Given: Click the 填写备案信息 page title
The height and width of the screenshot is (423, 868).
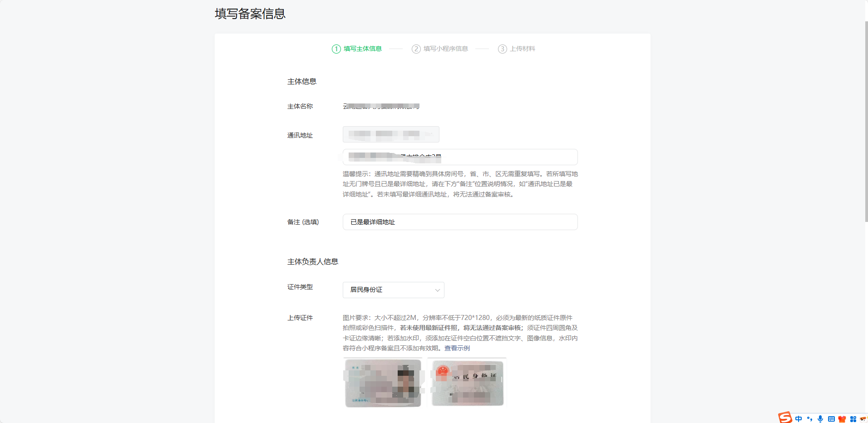Looking at the screenshot, I should pos(250,14).
